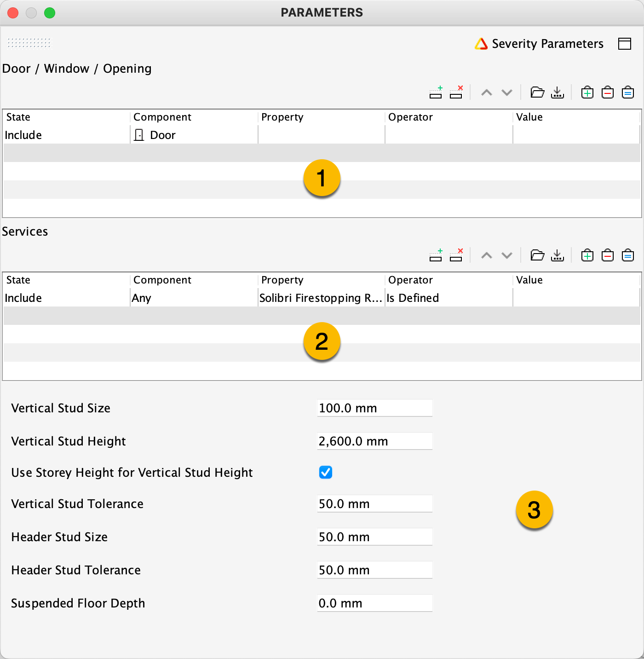Remove from selection basket in Door/Window/Opening toolbar
644x659 pixels.
click(608, 92)
